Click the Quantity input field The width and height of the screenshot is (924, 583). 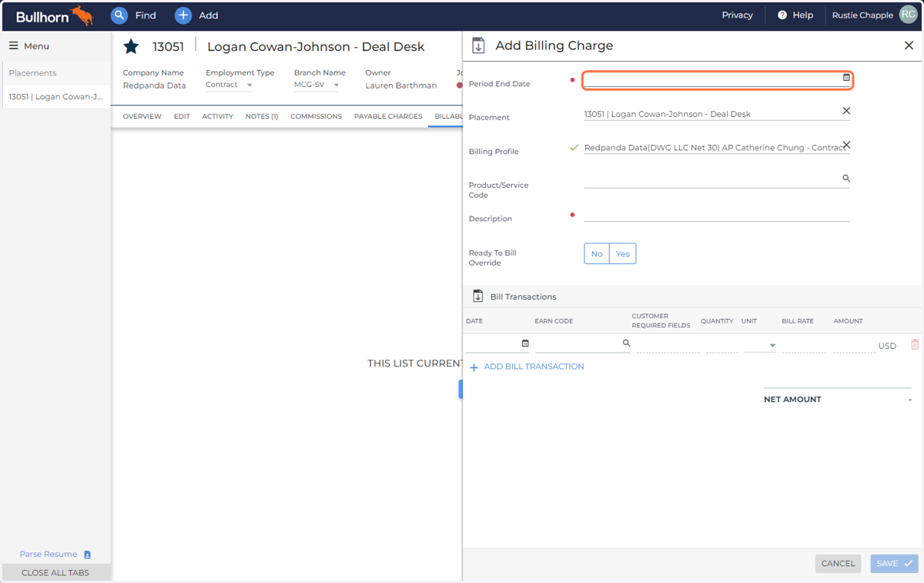coord(722,345)
